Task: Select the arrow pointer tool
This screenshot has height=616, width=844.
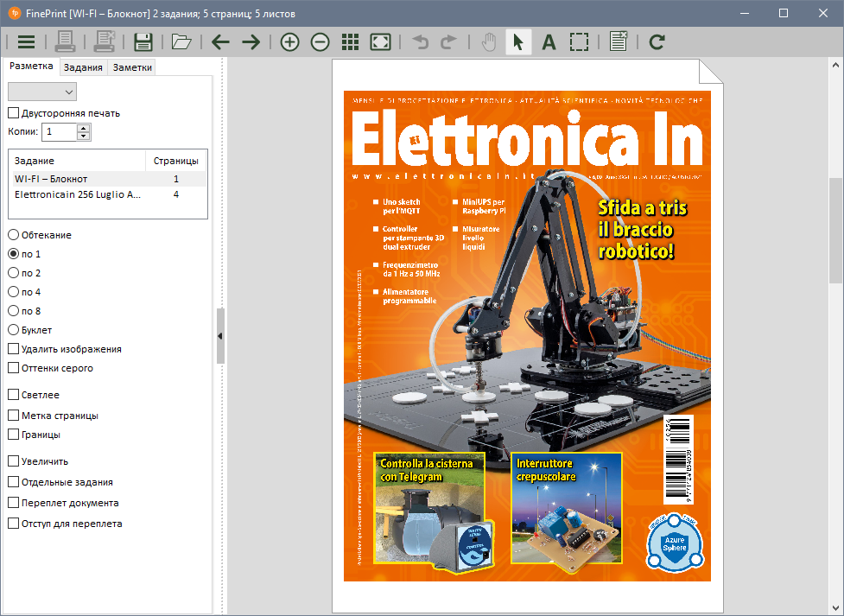Action: tap(518, 42)
